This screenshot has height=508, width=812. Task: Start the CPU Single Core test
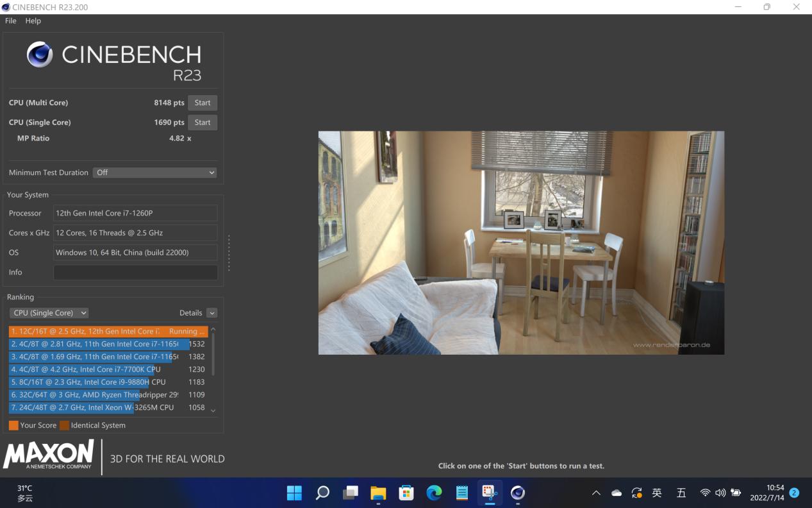pyautogui.click(x=203, y=123)
